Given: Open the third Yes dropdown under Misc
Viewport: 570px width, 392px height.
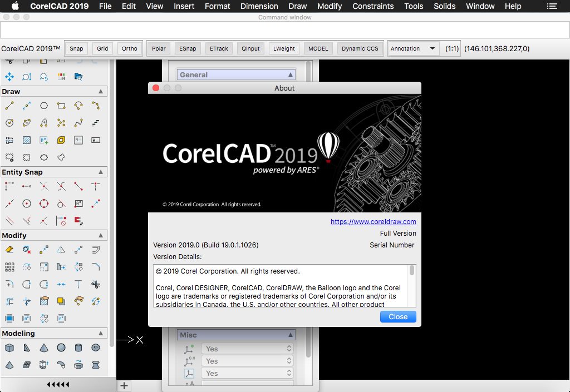Looking at the screenshot, I should (247, 374).
